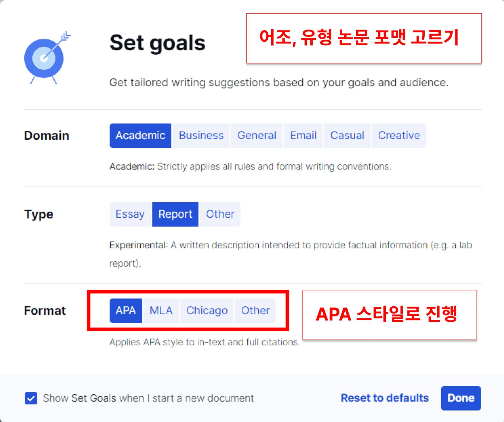504x422 pixels.
Task: Pick the Email domain option
Action: click(x=303, y=136)
